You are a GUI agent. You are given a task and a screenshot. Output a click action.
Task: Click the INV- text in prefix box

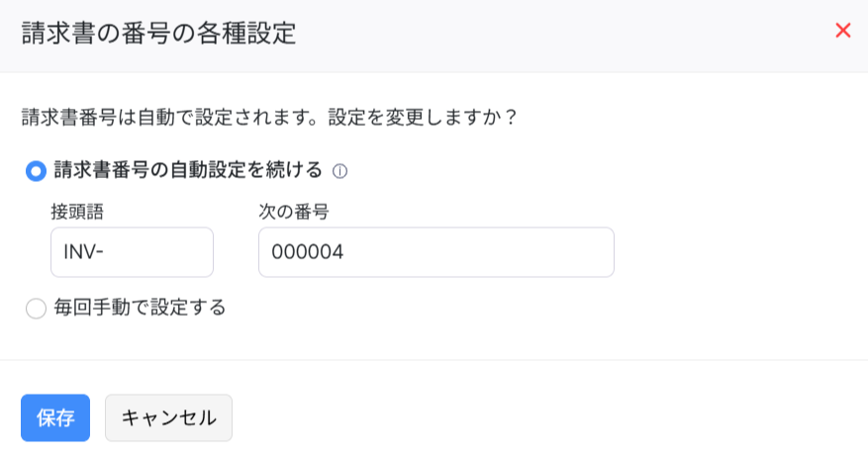84,252
